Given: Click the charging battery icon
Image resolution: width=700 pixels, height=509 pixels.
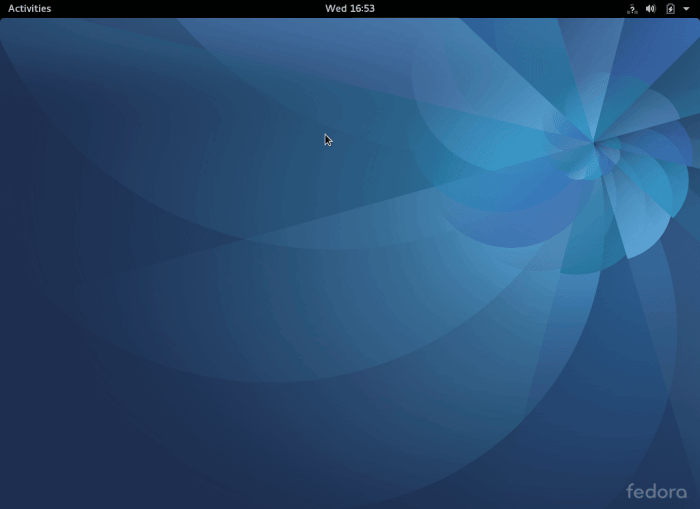Looking at the screenshot, I should click(x=670, y=9).
